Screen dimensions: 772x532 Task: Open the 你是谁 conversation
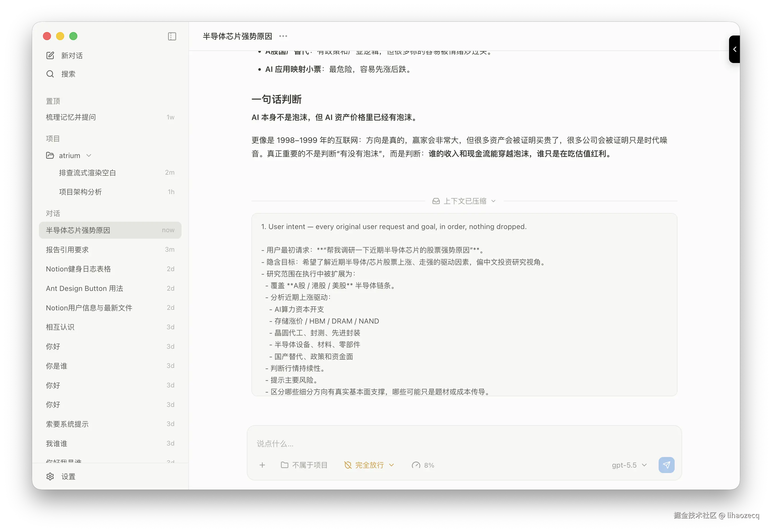click(x=110, y=366)
